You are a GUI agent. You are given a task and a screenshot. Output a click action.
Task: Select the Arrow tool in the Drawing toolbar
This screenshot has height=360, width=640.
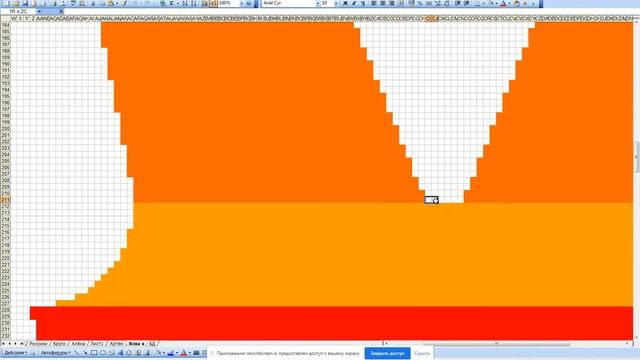pyautogui.click(x=85, y=353)
